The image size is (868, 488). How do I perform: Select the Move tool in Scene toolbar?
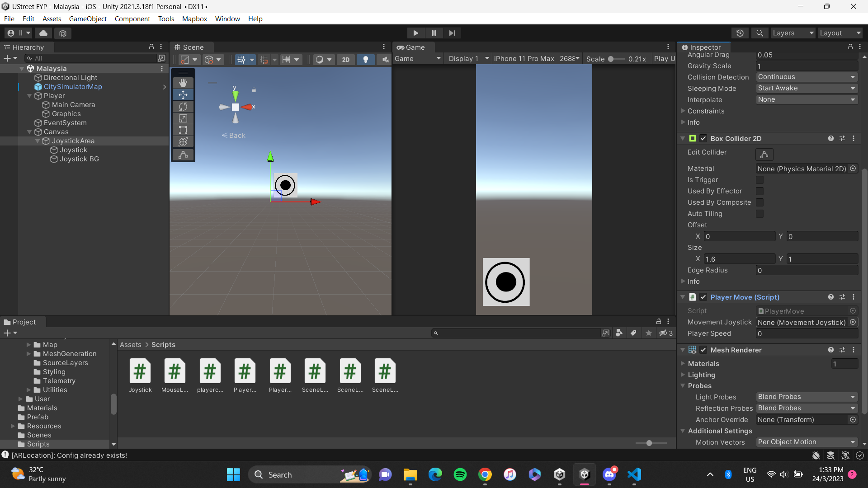(x=183, y=94)
